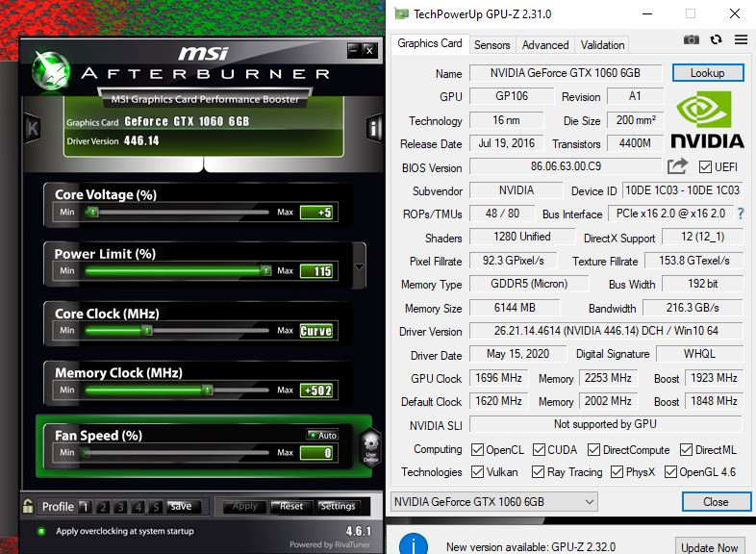Click the NVIDIA logo in GPU-Z
The width and height of the screenshot is (756, 554).
click(x=707, y=120)
